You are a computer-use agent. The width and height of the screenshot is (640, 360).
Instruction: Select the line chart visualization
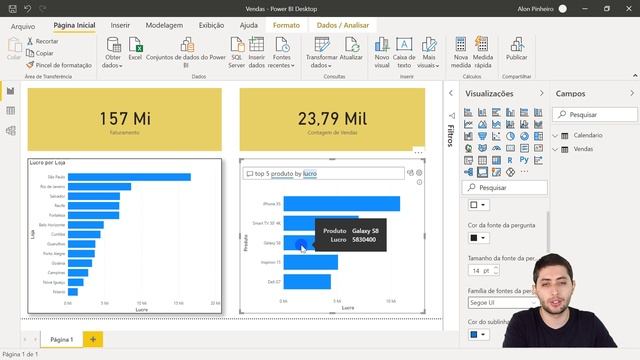(x=468, y=124)
